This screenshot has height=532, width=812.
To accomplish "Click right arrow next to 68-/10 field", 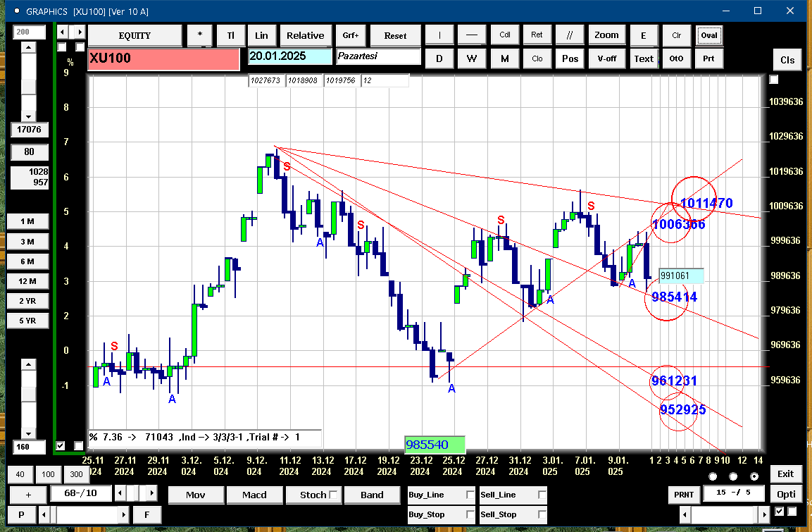I will (x=151, y=493).
